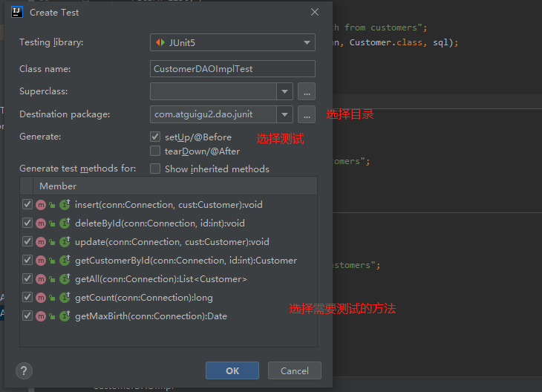Confirm test creation with OK button
The image size is (542, 392).
232,370
